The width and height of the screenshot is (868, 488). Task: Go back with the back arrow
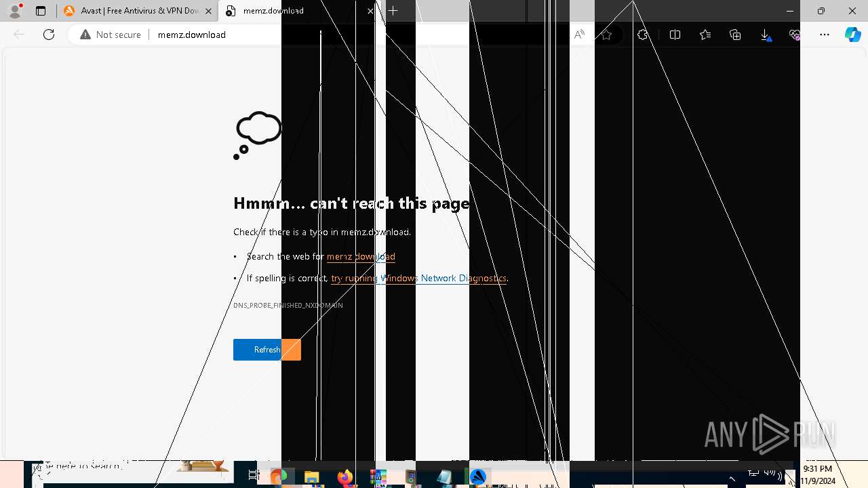(x=19, y=35)
